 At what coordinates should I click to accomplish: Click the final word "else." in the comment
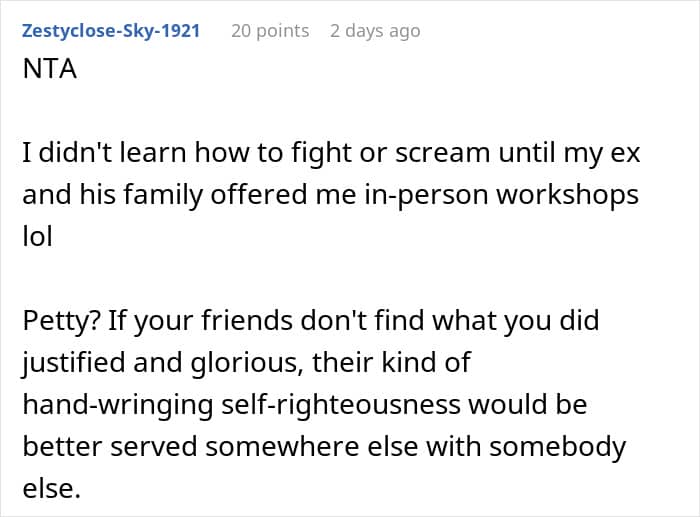click(x=51, y=488)
